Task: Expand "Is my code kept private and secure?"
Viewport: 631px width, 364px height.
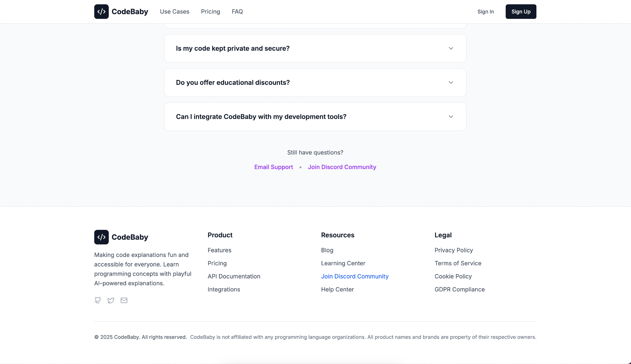Action: click(x=315, y=48)
